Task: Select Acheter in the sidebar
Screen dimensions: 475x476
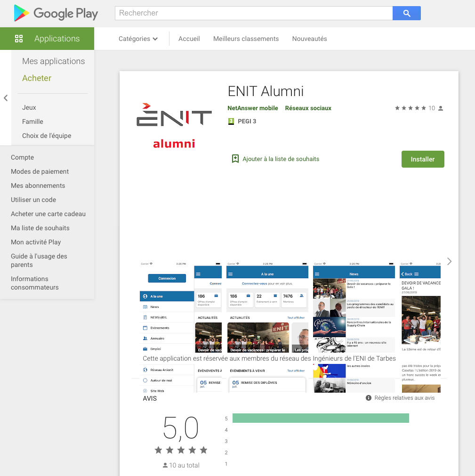Action: pyautogui.click(x=37, y=78)
